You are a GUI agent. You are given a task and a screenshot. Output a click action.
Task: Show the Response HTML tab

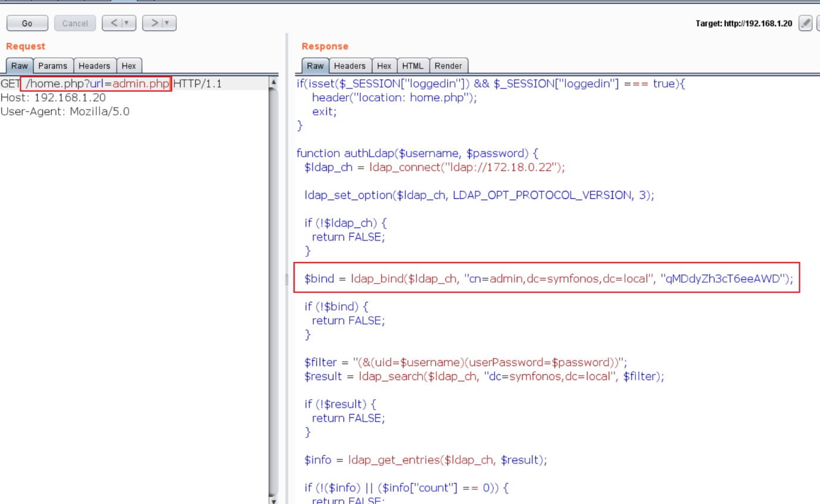[x=413, y=66]
